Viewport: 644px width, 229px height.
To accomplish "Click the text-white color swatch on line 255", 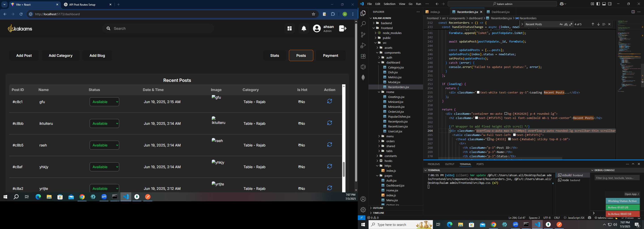I will [x=478, y=93].
